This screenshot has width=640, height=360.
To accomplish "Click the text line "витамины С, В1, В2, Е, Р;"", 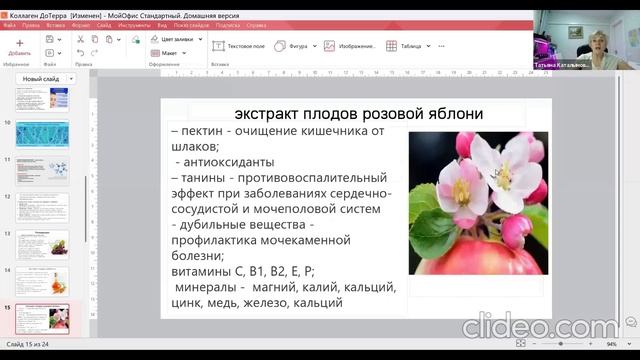I will coord(243,271).
